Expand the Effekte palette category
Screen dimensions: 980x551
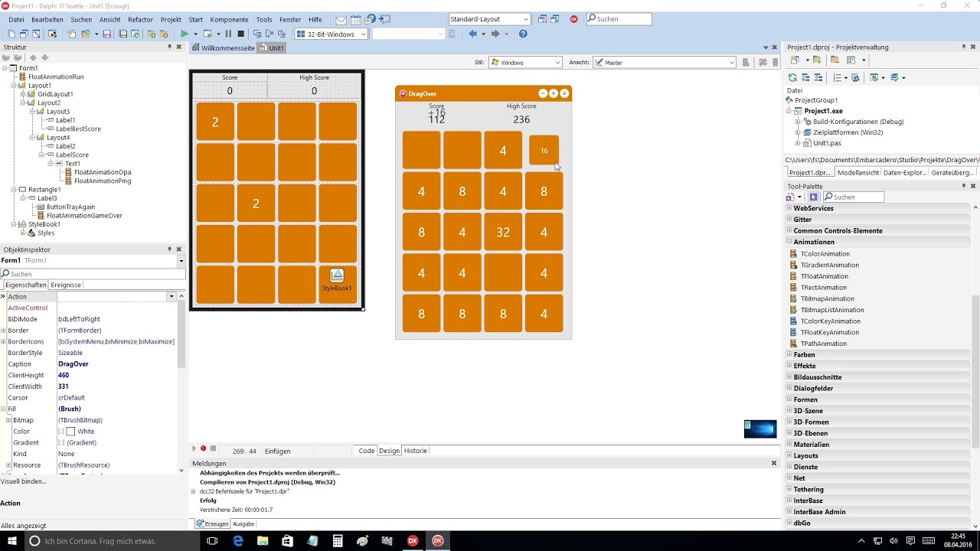click(x=789, y=366)
